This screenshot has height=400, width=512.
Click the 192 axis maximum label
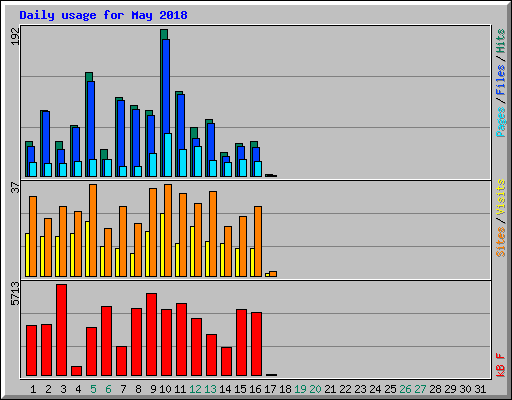tap(15, 36)
